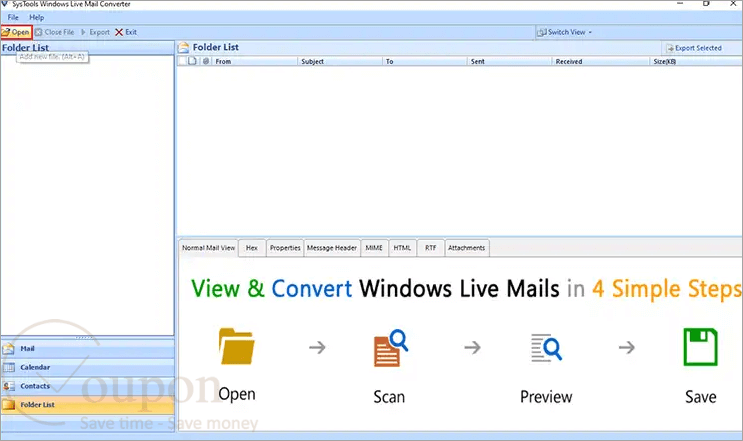Sort by the Sent column header
This screenshot has width=743, height=441.
[x=509, y=62]
